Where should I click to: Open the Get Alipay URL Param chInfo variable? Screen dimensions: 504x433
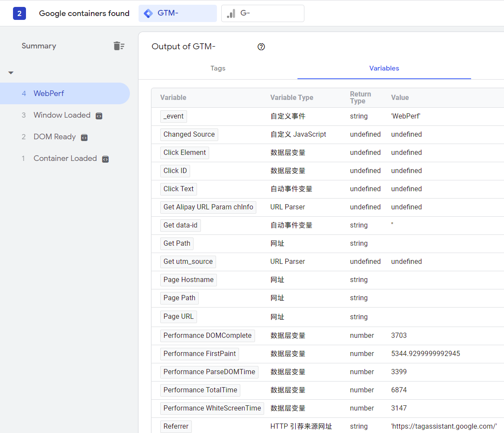208,207
